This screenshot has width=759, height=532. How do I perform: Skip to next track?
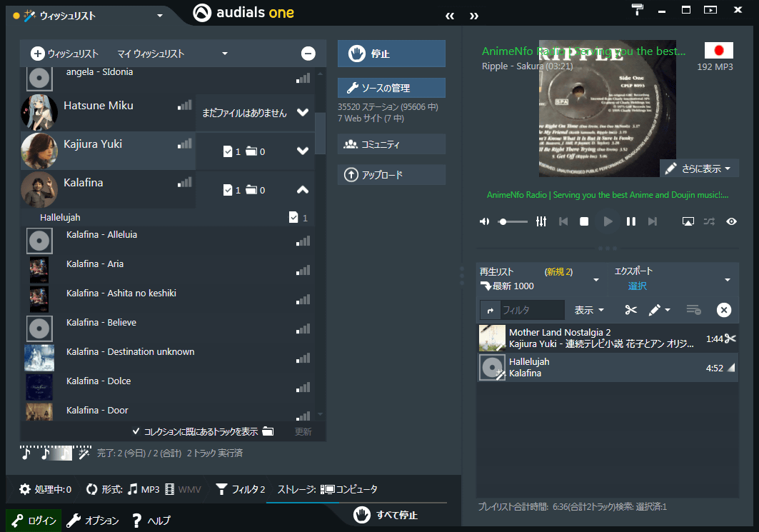tap(653, 221)
